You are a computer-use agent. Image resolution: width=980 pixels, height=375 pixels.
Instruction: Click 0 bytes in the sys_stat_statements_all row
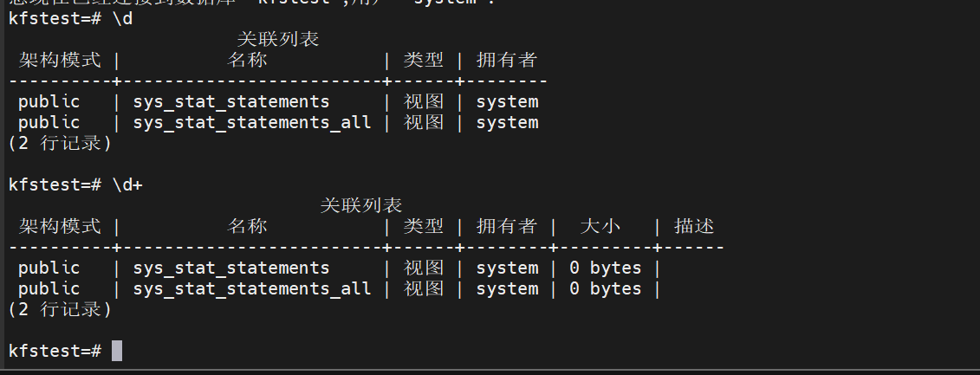click(605, 288)
